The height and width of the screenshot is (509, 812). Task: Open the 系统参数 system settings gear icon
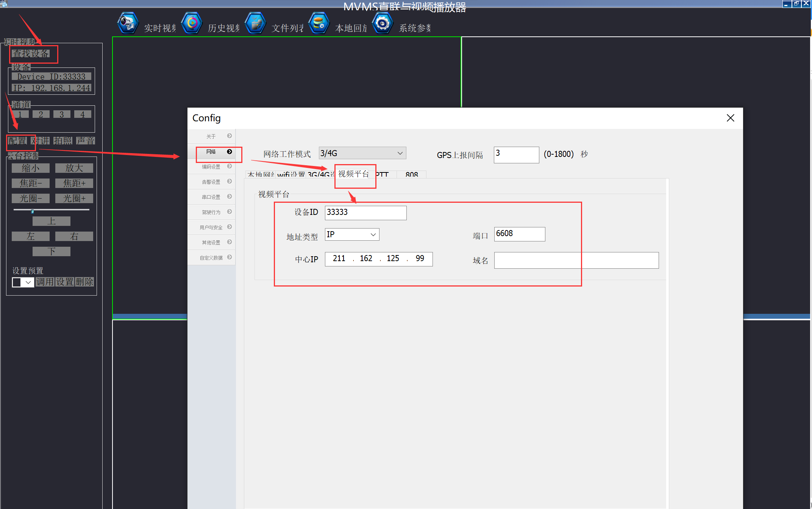[x=383, y=23]
